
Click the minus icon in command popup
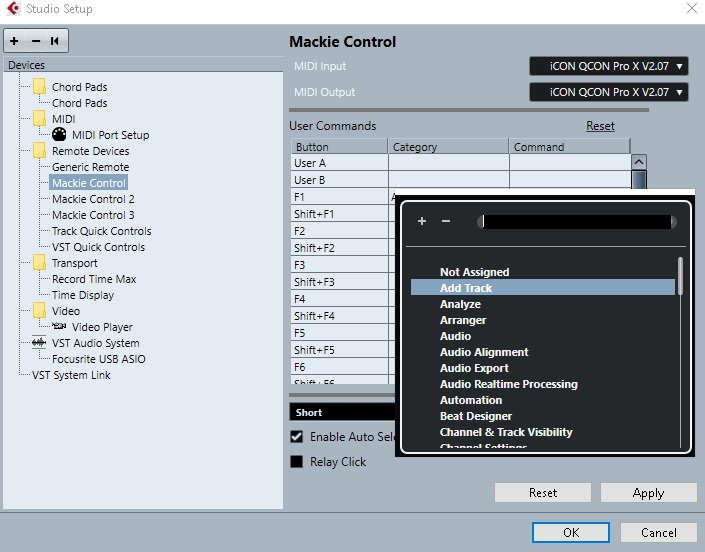[x=446, y=221]
